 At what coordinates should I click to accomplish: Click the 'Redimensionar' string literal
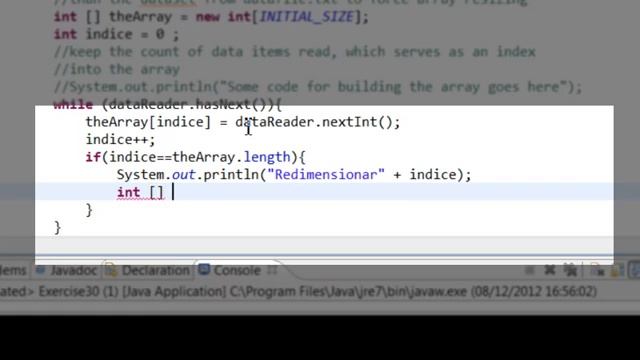click(326, 175)
